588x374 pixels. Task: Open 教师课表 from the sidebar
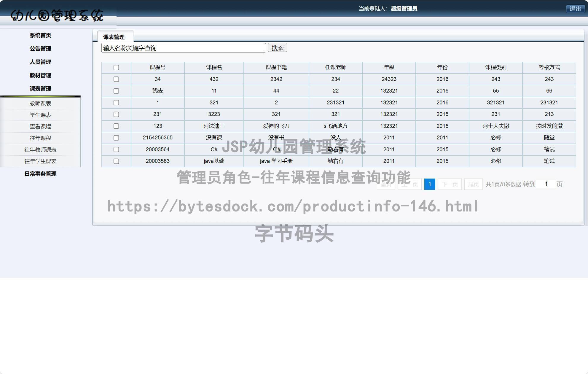click(40, 103)
